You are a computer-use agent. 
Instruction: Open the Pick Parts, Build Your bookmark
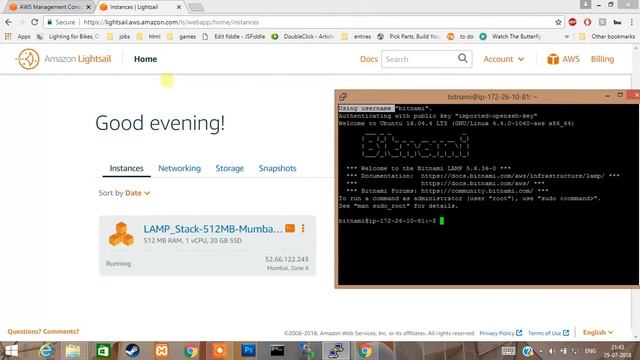(409, 36)
